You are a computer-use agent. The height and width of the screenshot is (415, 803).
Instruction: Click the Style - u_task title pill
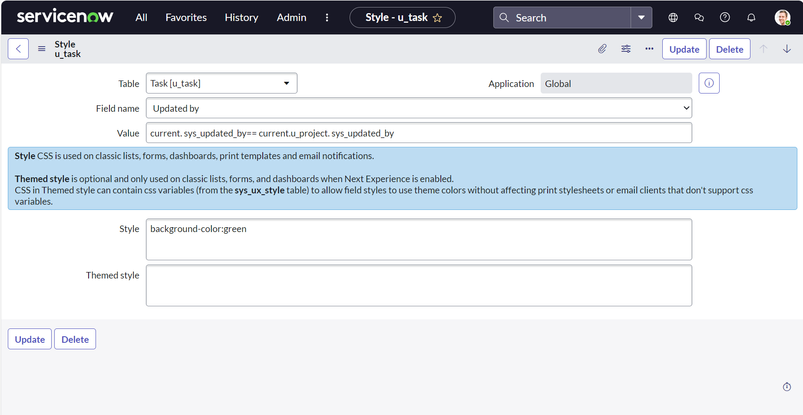pos(402,17)
